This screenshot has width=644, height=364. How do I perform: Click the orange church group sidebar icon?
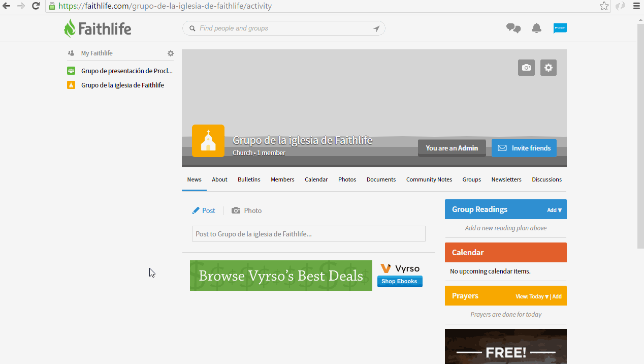point(71,85)
